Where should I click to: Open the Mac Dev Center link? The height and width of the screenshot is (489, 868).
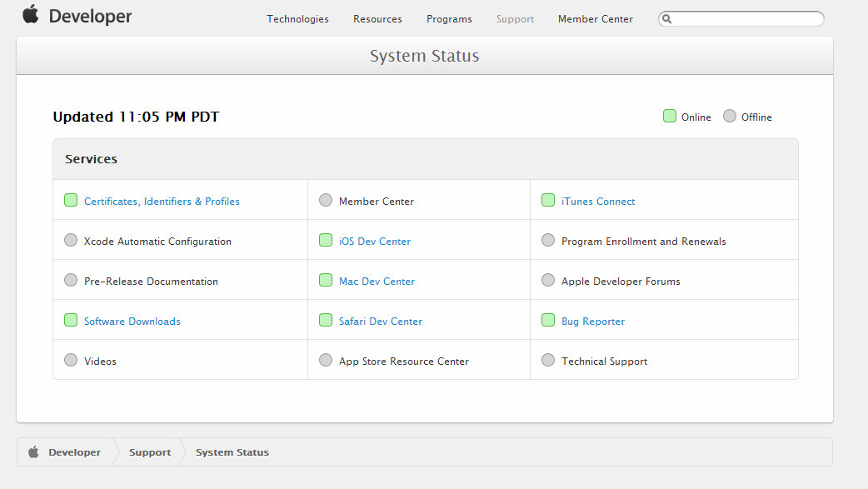[x=377, y=282]
